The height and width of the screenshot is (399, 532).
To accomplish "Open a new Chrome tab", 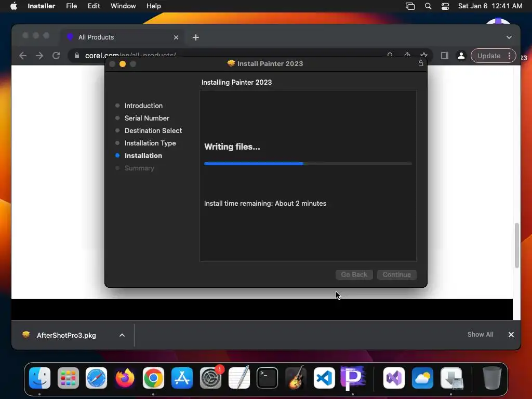I will [x=196, y=37].
